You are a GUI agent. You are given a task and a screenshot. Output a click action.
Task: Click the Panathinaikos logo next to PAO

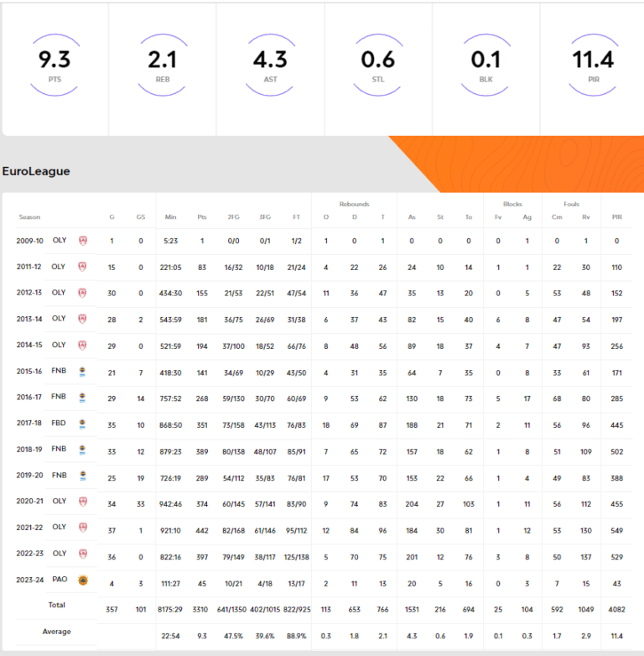82,580
